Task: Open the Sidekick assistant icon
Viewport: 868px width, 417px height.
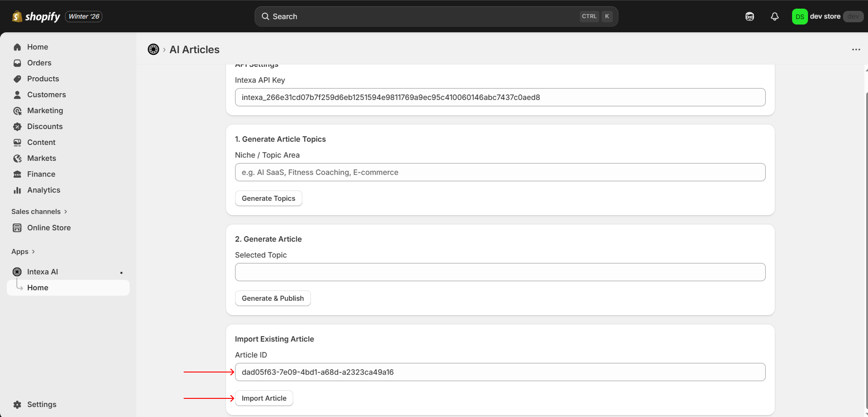Action: [749, 16]
